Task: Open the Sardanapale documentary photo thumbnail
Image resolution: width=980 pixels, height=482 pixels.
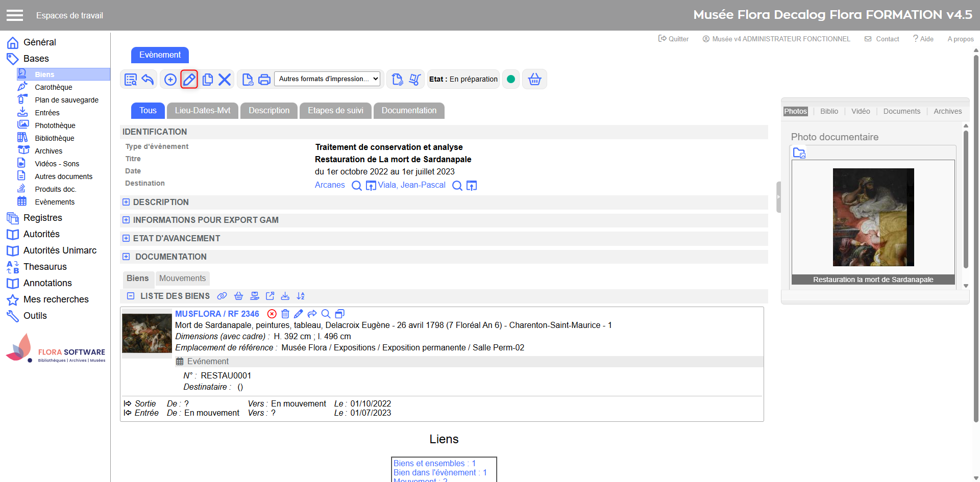Action: (873, 217)
